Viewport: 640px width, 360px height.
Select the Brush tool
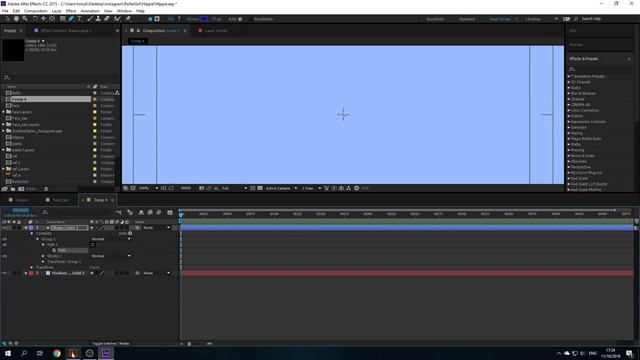tap(89, 19)
